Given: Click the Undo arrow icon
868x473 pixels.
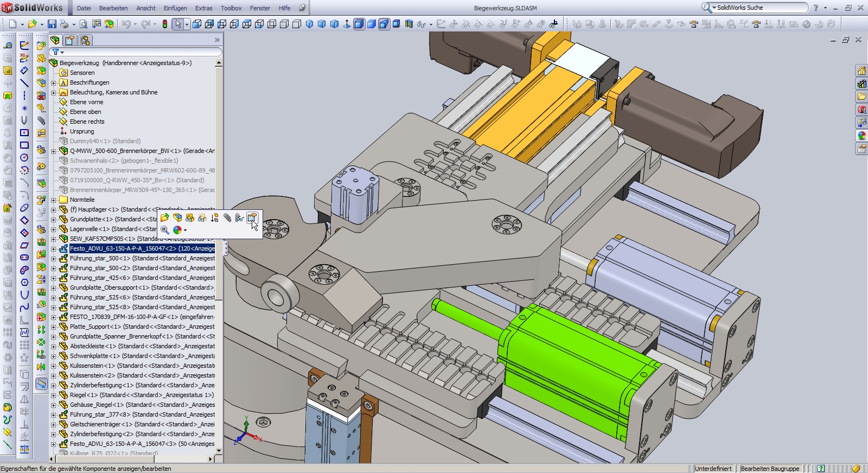Looking at the screenshot, I should [x=126, y=24].
